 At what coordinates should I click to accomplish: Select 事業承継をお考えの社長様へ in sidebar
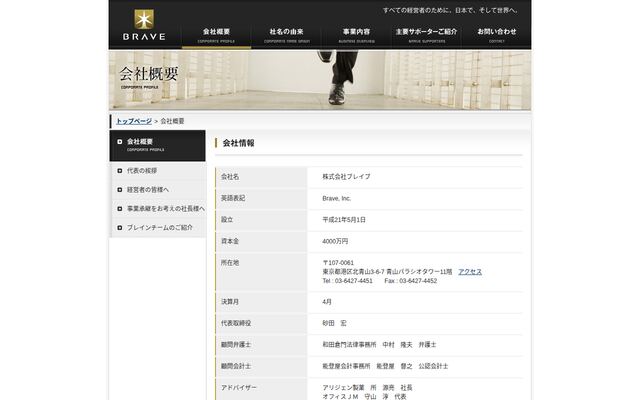click(x=158, y=209)
